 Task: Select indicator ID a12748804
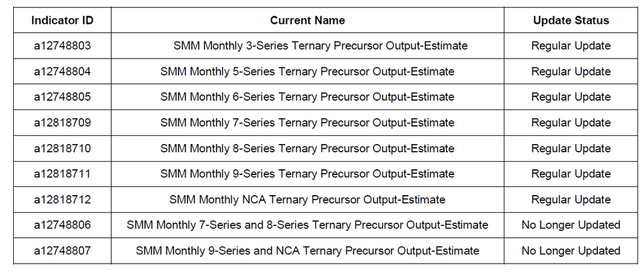click(62, 72)
